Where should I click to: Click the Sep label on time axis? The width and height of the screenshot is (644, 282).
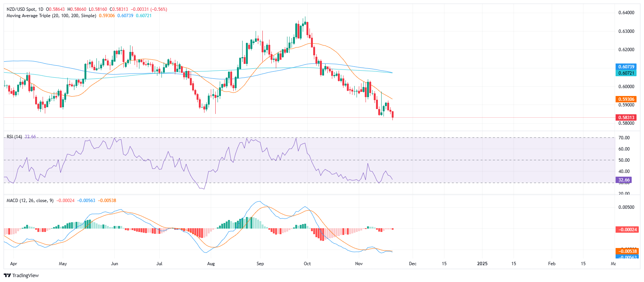[260, 264]
